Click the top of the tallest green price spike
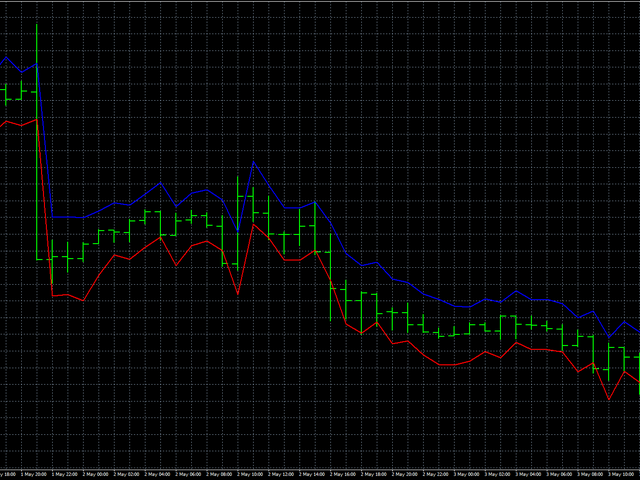The width and height of the screenshot is (640, 480). click(37, 24)
